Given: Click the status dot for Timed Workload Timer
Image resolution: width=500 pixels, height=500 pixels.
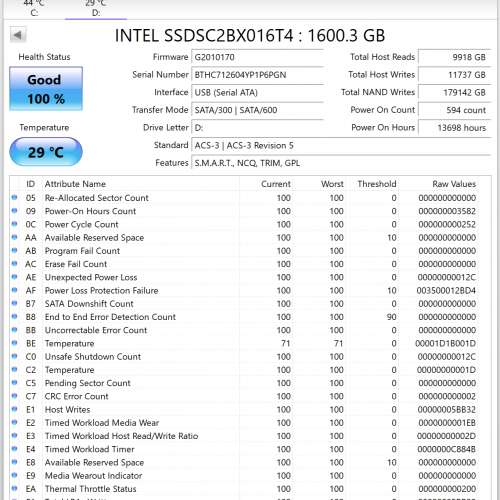Looking at the screenshot, I should [14, 449].
